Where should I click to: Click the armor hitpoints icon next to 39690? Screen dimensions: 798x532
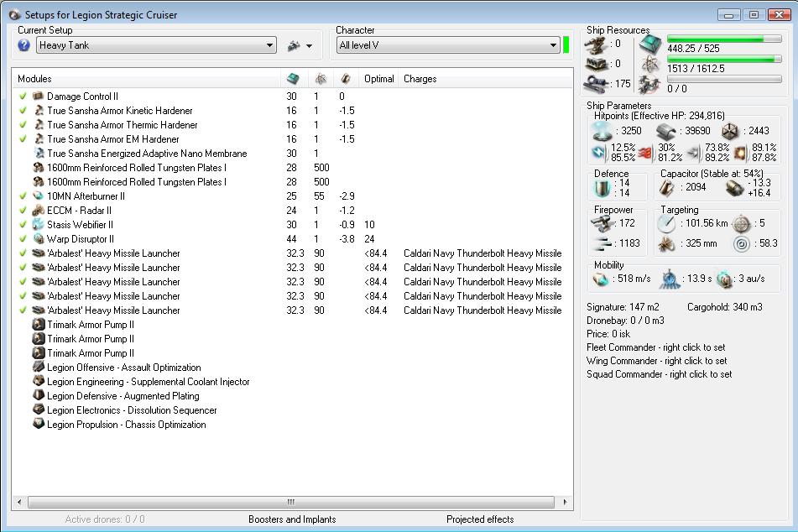[665, 132]
